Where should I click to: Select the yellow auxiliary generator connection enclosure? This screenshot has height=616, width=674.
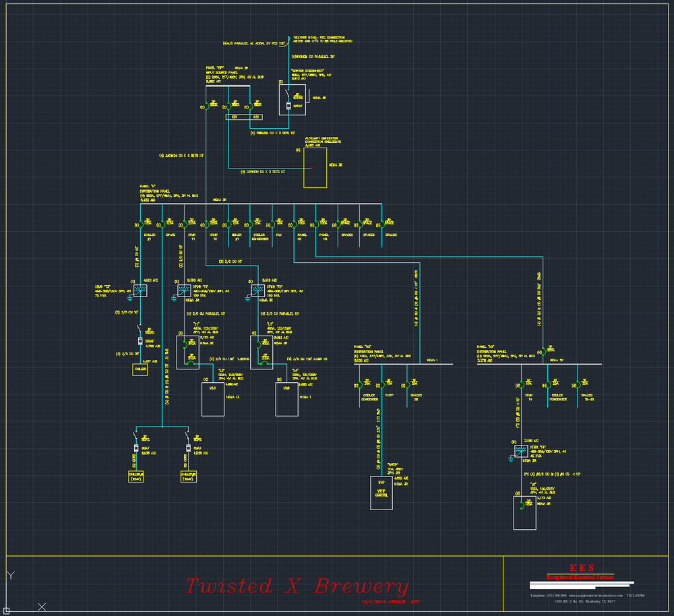click(315, 168)
